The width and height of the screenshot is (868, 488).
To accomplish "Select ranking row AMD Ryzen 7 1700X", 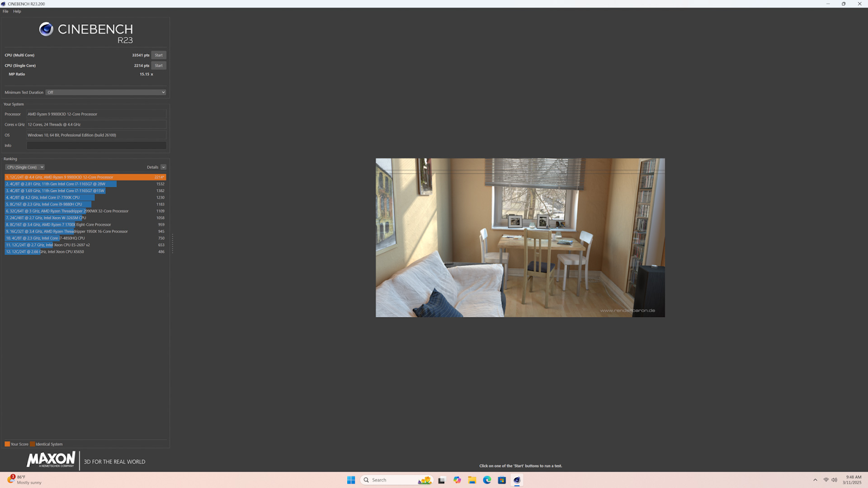I will coord(85,224).
